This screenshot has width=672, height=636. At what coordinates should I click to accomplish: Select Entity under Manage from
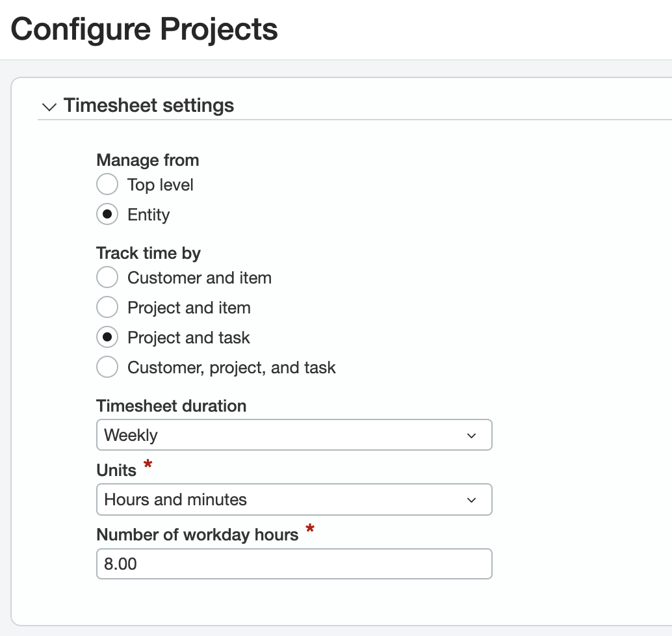pyautogui.click(x=107, y=214)
